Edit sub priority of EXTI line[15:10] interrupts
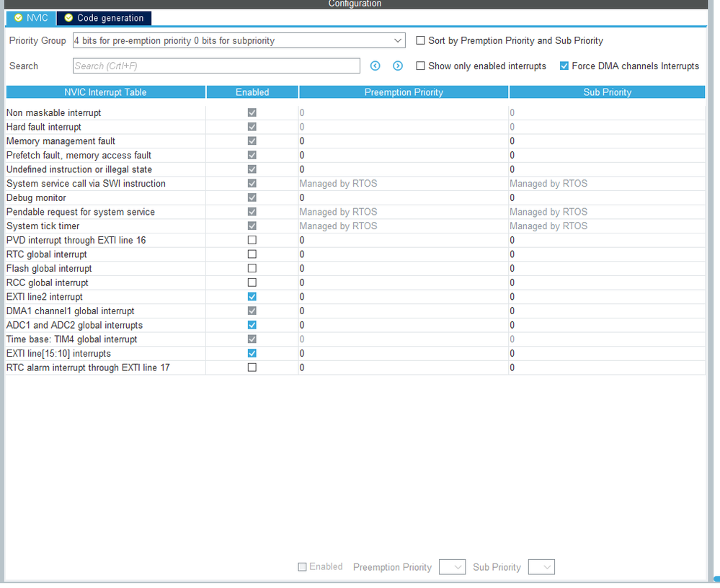Screen dimensions: 720x588 [607, 353]
